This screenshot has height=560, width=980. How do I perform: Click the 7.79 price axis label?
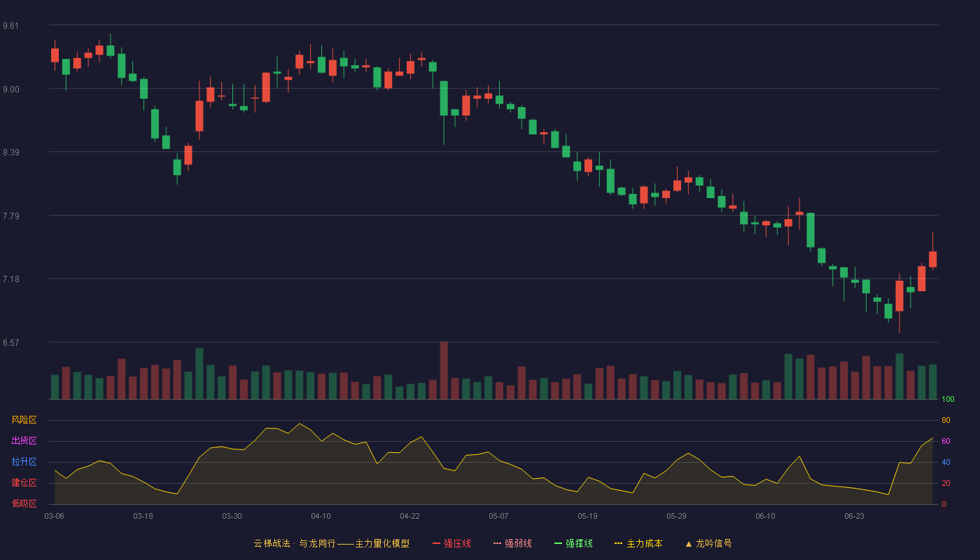pyautogui.click(x=11, y=216)
